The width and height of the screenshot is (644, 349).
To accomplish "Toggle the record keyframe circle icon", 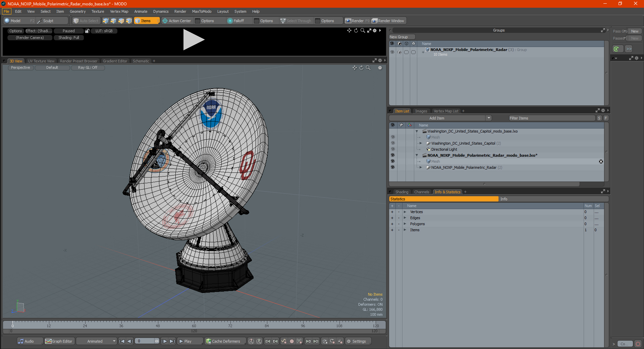I will [x=292, y=341].
